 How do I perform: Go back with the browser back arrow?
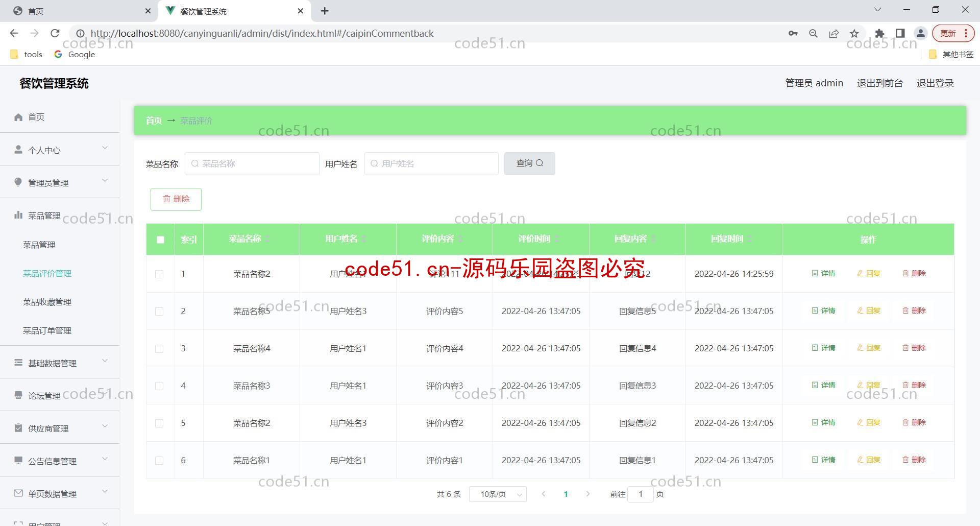click(14, 33)
